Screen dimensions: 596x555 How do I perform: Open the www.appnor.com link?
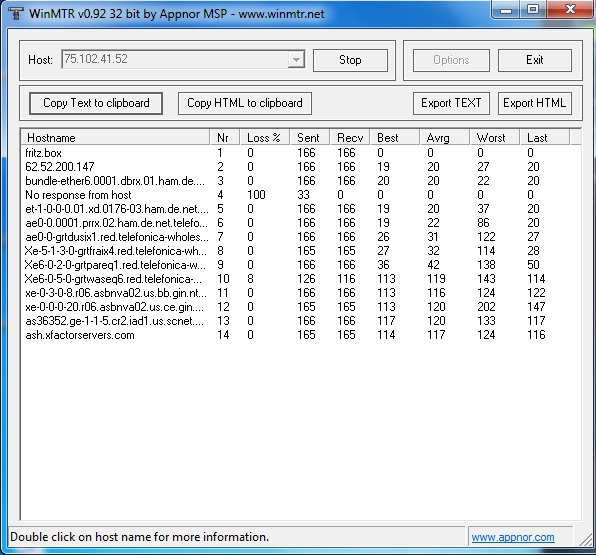(x=513, y=537)
